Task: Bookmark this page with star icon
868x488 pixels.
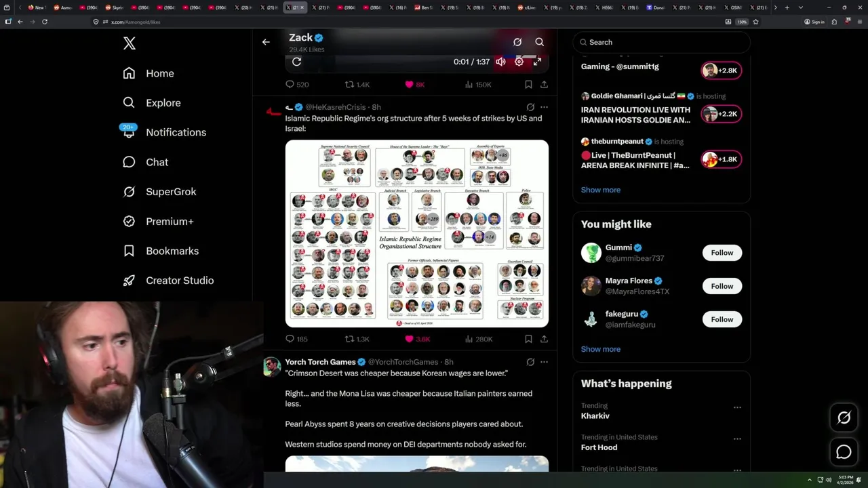Action: click(x=755, y=22)
